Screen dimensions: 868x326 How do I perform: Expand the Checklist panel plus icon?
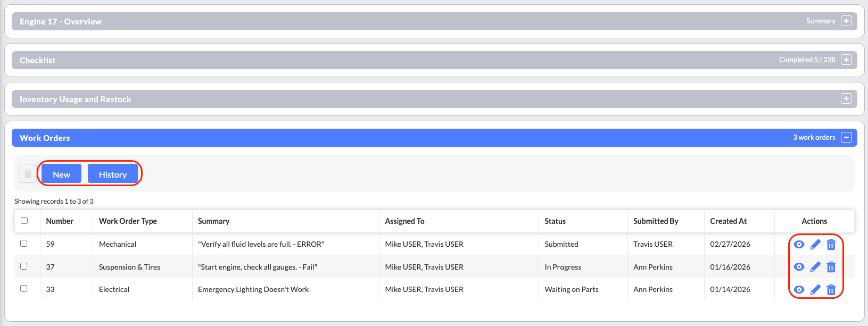(846, 60)
